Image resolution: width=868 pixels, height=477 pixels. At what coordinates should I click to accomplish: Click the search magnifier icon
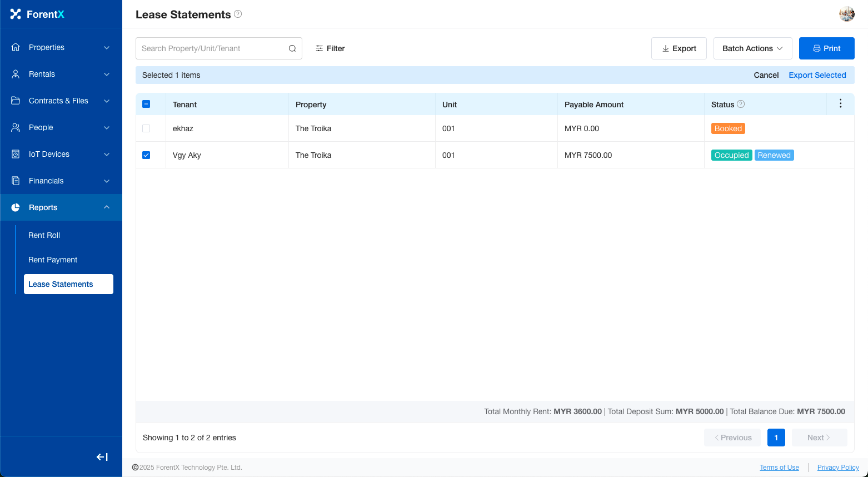pos(292,48)
